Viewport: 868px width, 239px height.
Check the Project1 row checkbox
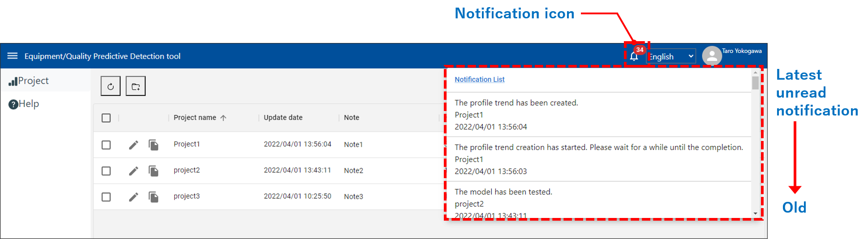click(106, 145)
